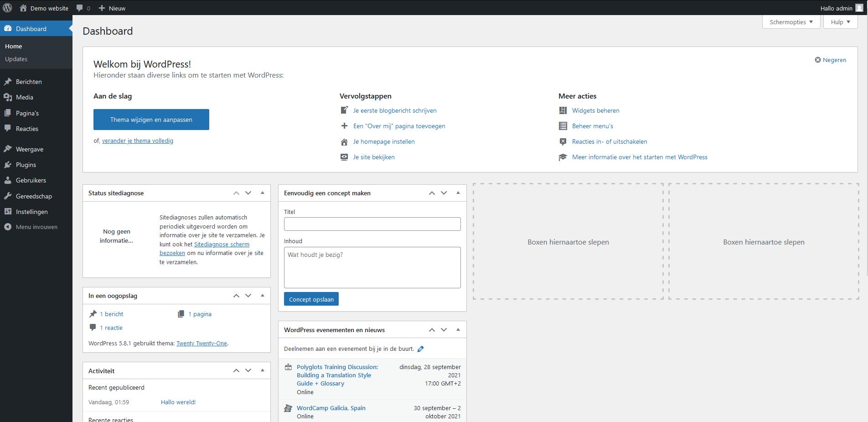Open Sitediagnose scherm bezoeken link
Screen dimensions: 868x422
click(204, 249)
